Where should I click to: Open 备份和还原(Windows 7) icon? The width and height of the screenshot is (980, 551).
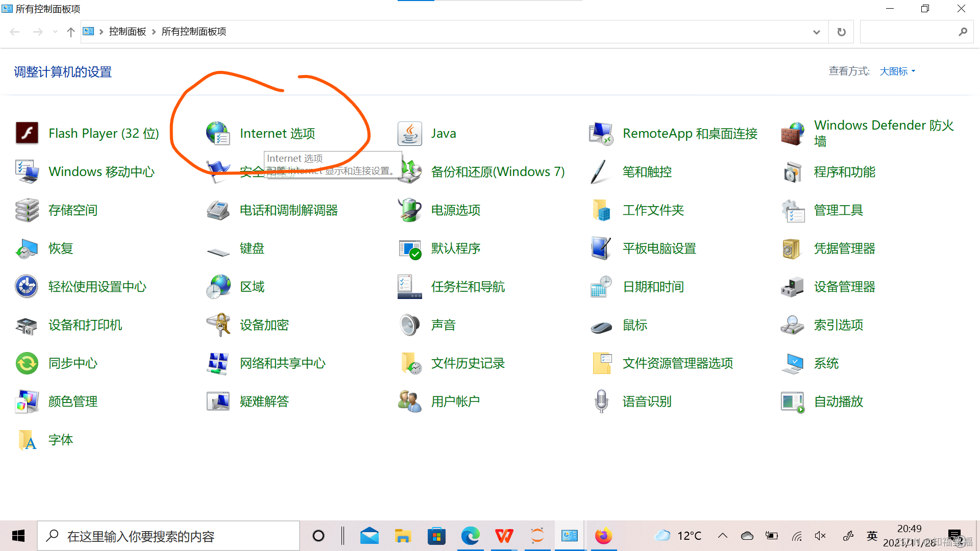point(410,171)
